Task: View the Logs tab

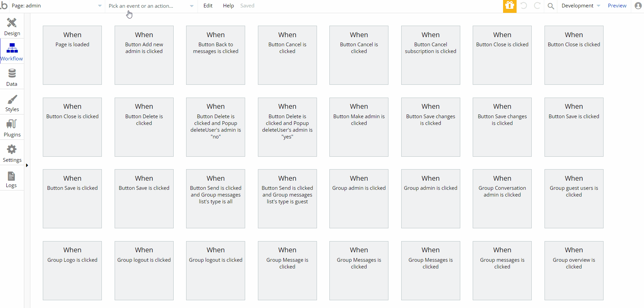Action: tap(12, 178)
